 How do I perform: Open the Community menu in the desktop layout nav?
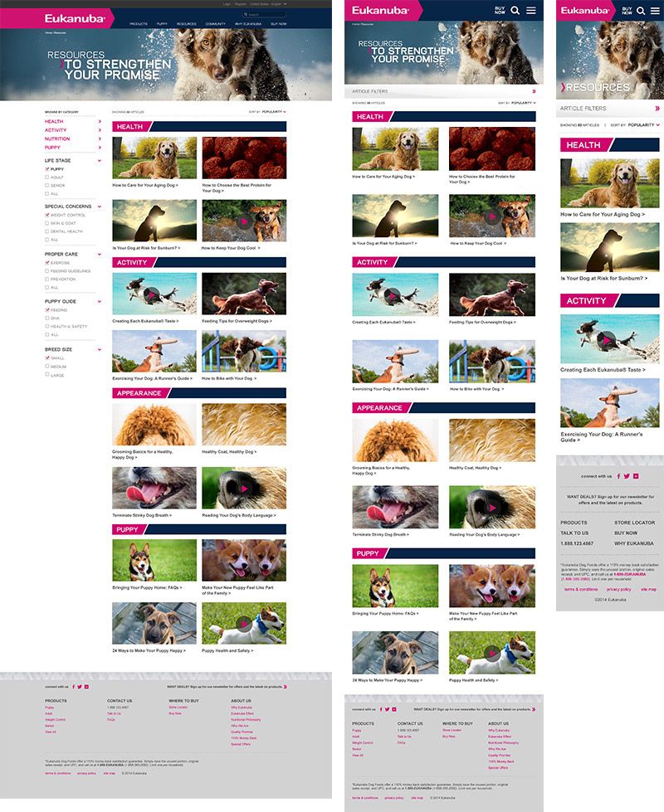point(216,24)
